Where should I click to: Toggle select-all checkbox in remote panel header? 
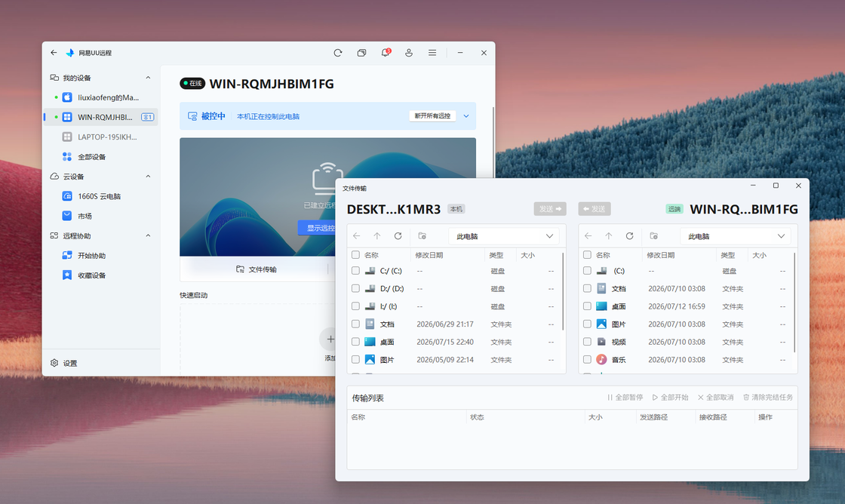coord(588,255)
